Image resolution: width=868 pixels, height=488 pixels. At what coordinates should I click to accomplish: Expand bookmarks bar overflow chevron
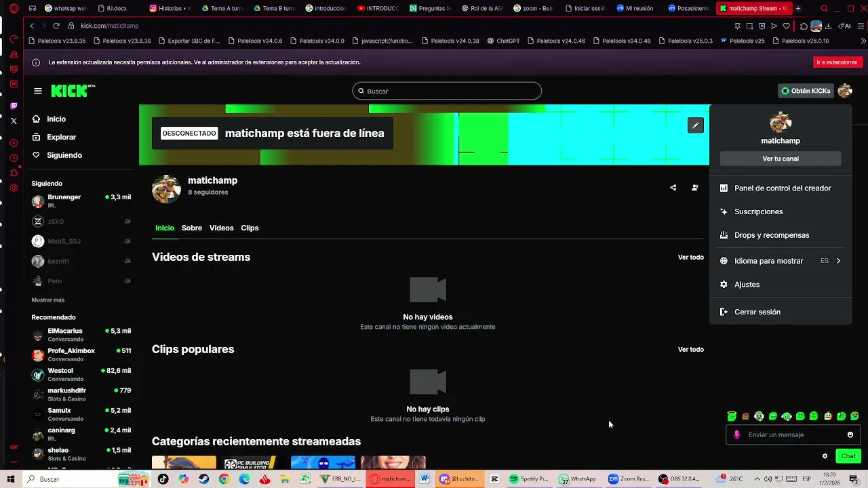pyautogui.click(x=863, y=41)
